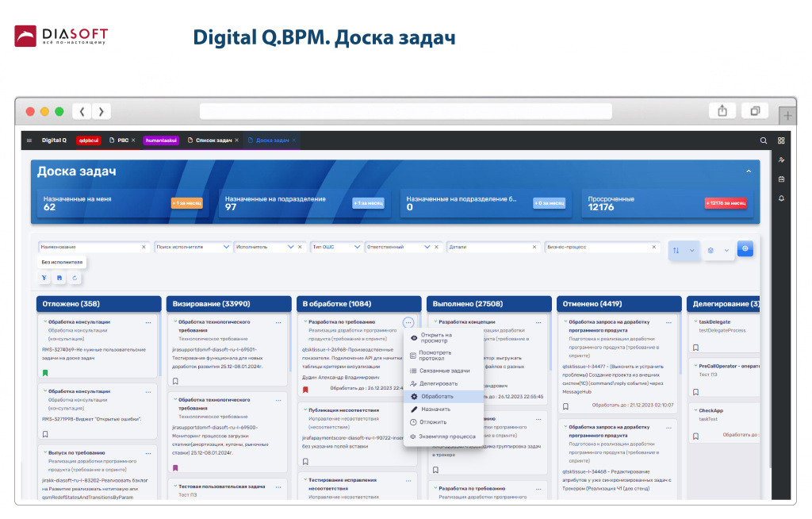Close the Доска задач tab
Screen dimensions: 812x519
(294, 140)
